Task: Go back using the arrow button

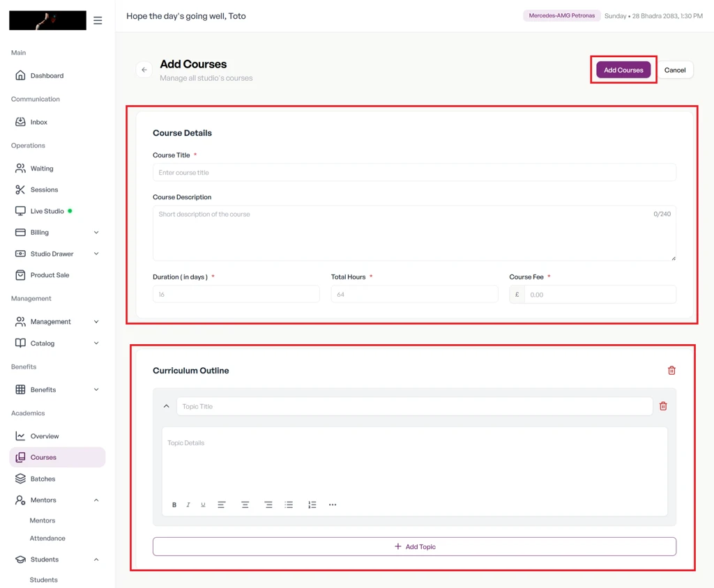Action: [144, 70]
